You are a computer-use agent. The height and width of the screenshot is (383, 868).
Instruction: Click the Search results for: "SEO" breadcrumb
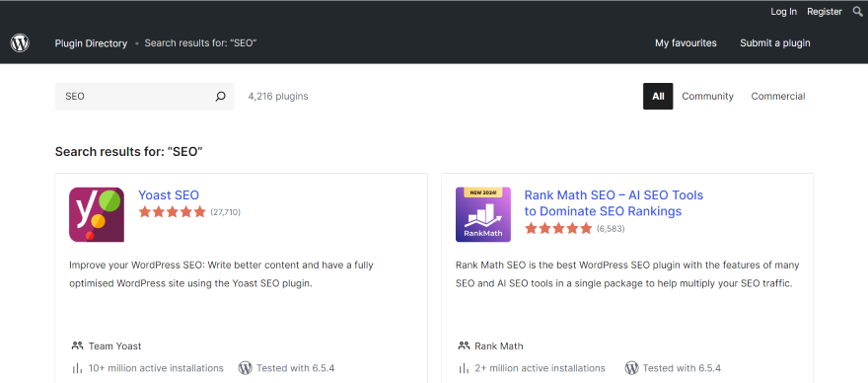[x=200, y=43]
